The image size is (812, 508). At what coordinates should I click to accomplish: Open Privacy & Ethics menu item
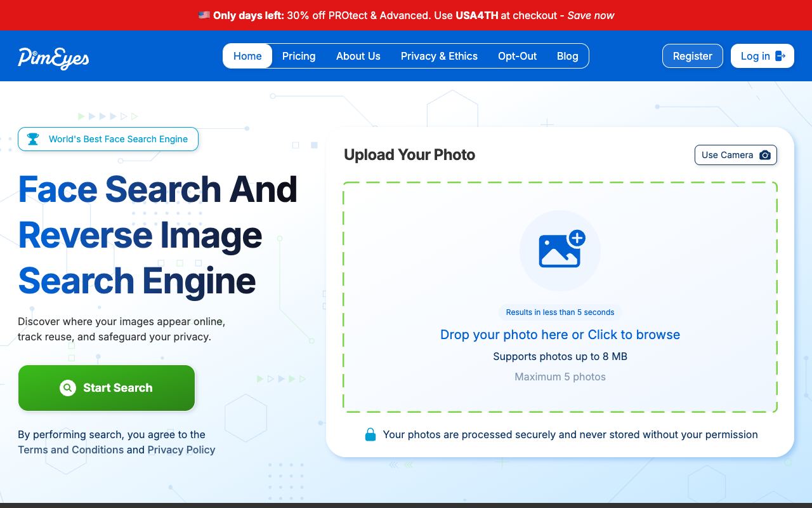pyautogui.click(x=439, y=56)
